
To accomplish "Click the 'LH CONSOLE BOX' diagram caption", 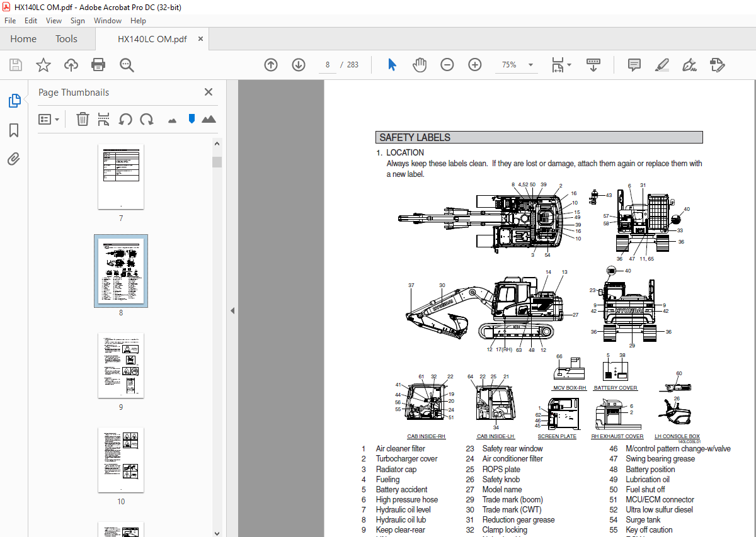I will tap(677, 436).
